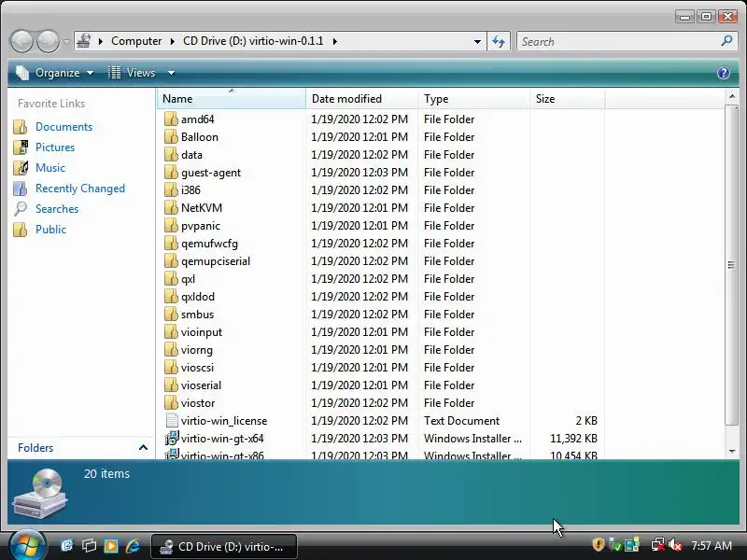
Task: Select Computer in the address breadcrumb
Action: tap(136, 41)
